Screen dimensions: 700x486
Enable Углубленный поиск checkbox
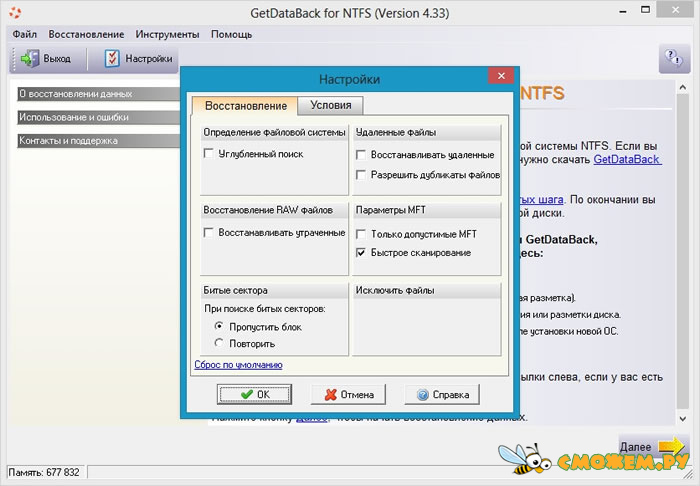point(208,154)
